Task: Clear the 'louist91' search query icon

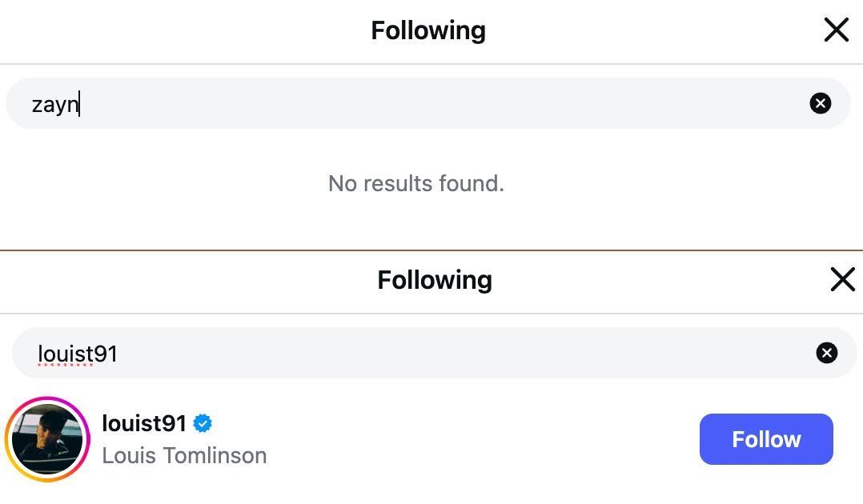Action: tap(826, 353)
